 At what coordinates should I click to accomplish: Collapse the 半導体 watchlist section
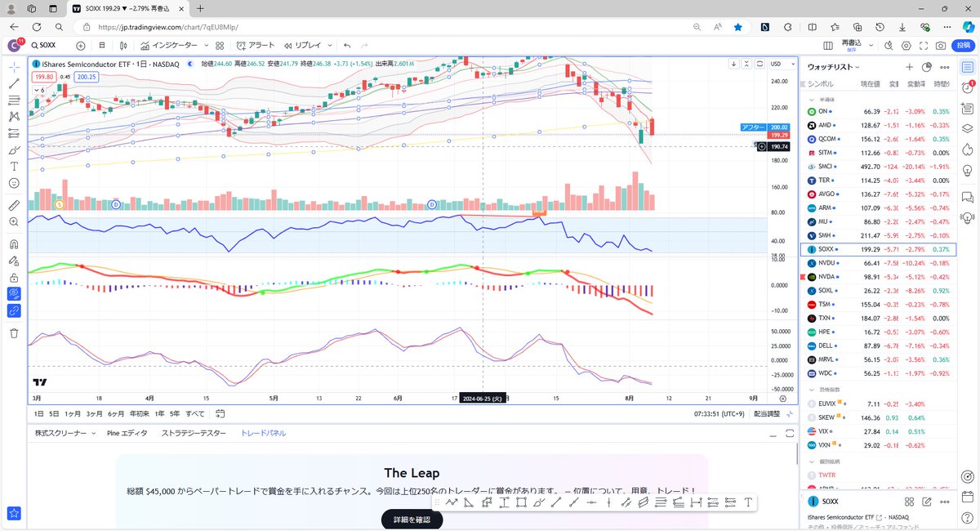(812, 100)
